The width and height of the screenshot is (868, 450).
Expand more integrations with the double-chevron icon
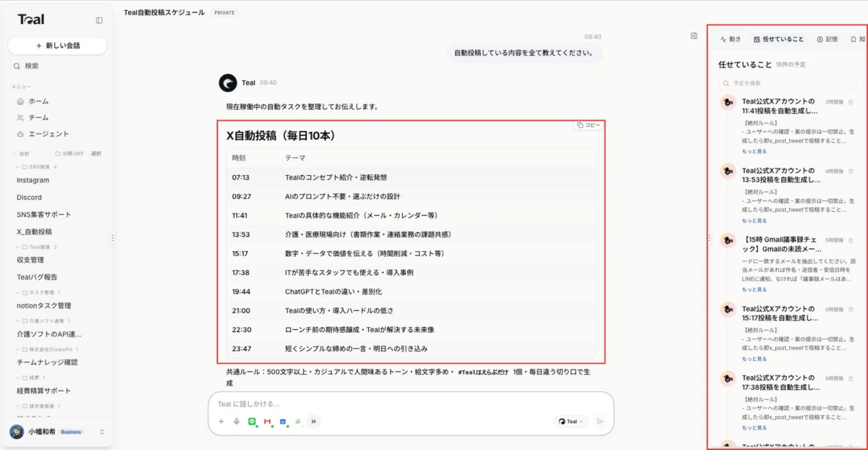coord(313,421)
